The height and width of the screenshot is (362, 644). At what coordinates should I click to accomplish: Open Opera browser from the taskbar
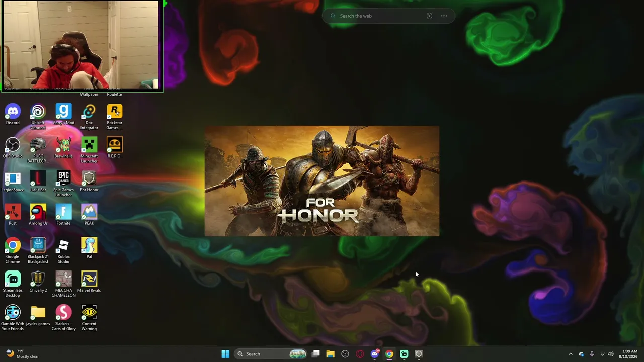coord(360,354)
